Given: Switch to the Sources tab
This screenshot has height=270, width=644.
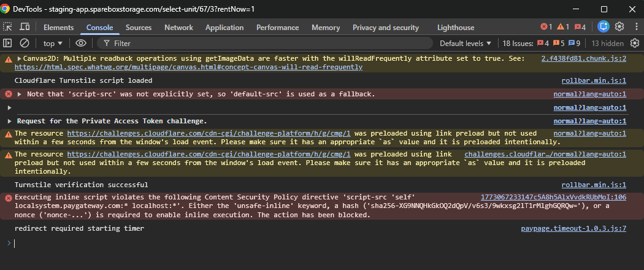Looking at the screenshot, I should coord(139,28).
